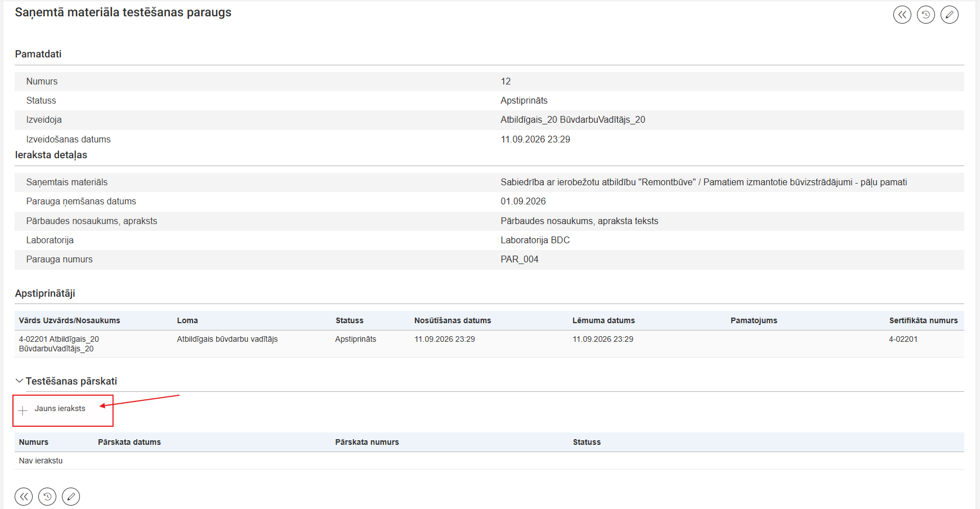The image size is (980, 509).
Task: Click the Vārds Uzvārds/Nosaukums column header
Action: [69, 320]
